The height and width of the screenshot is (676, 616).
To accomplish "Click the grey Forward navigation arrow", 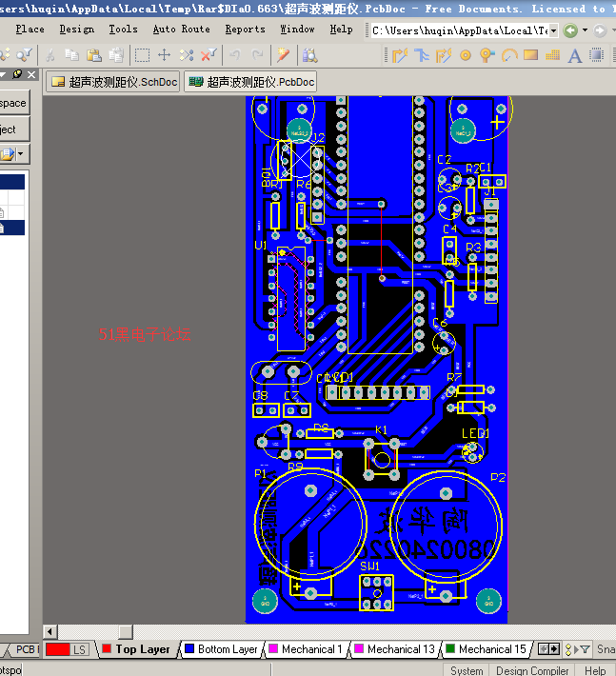I will tap(600, 30).
